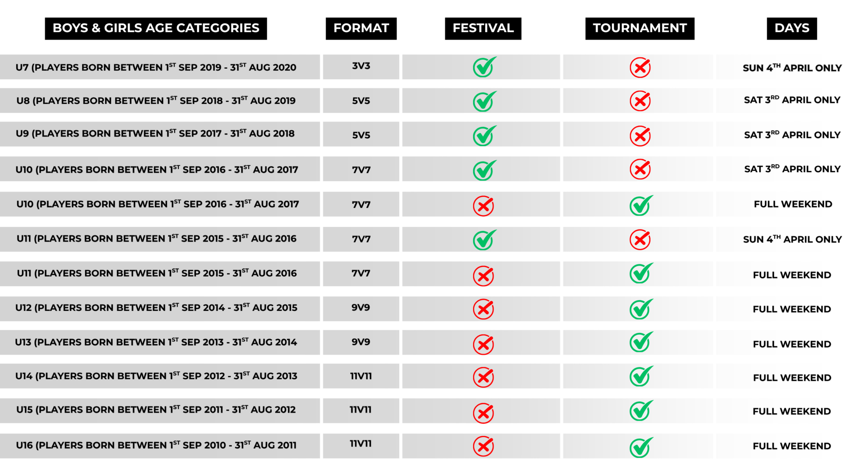This screenshot has height=463, width=868.
Task: Click the green Tournament checkmark for U12
Action: pos(640,309)
